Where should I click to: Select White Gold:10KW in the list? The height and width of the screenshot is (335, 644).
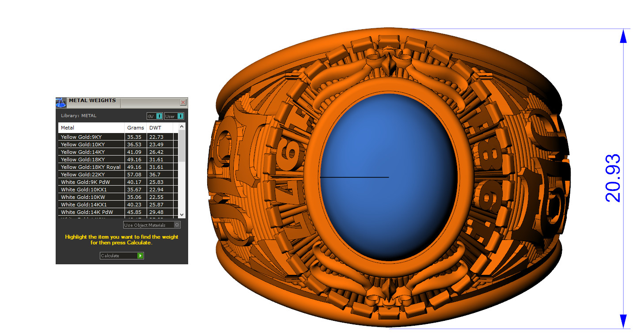(91, 197)
